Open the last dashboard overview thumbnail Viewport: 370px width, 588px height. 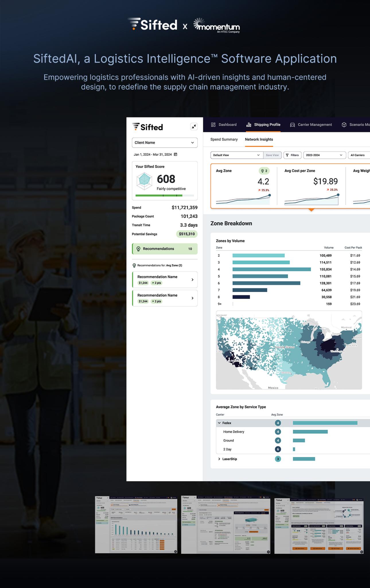click(x=319, y=526)
